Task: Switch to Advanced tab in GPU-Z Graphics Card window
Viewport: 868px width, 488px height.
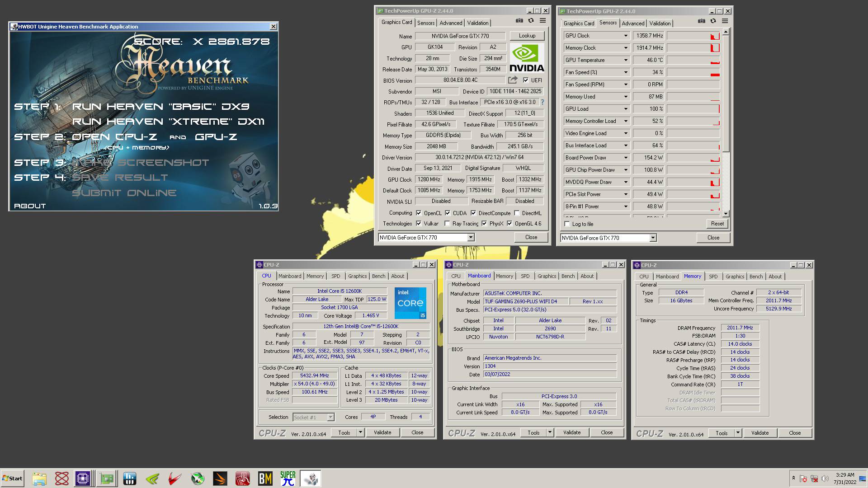Action: [x=451, y=23]
